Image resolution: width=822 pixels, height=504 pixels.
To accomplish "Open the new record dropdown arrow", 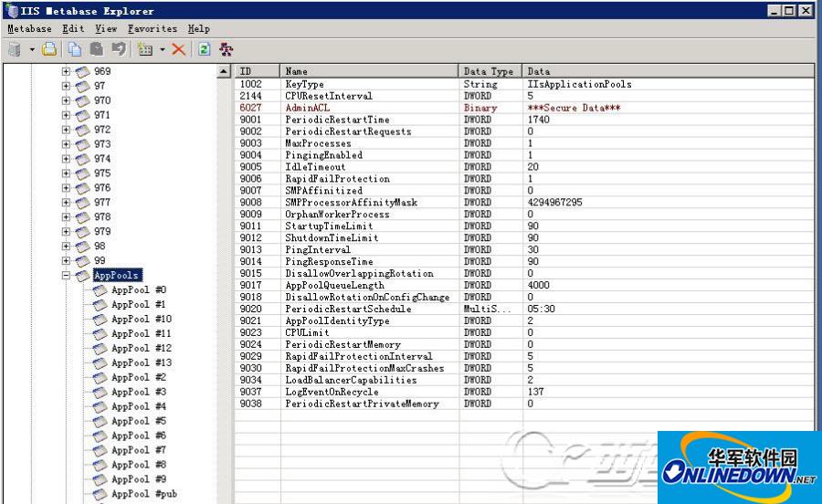I will [163, 50].
